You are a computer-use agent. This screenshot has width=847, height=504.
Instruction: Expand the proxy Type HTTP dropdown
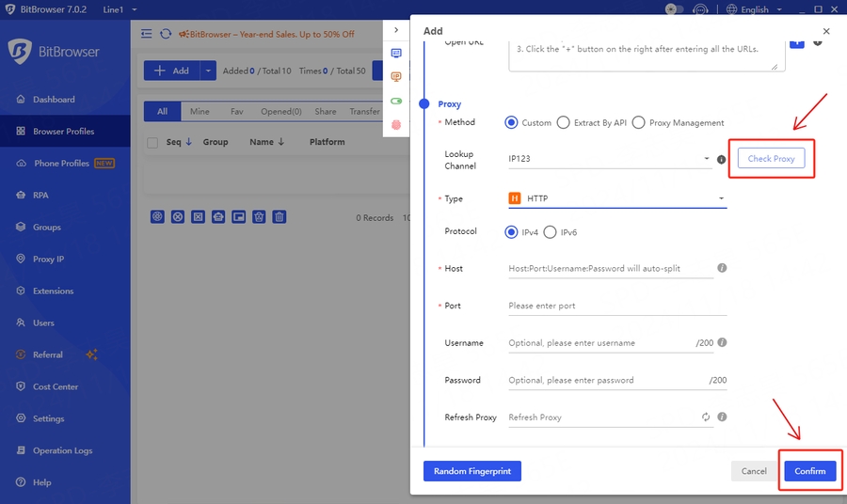point(616,198)
